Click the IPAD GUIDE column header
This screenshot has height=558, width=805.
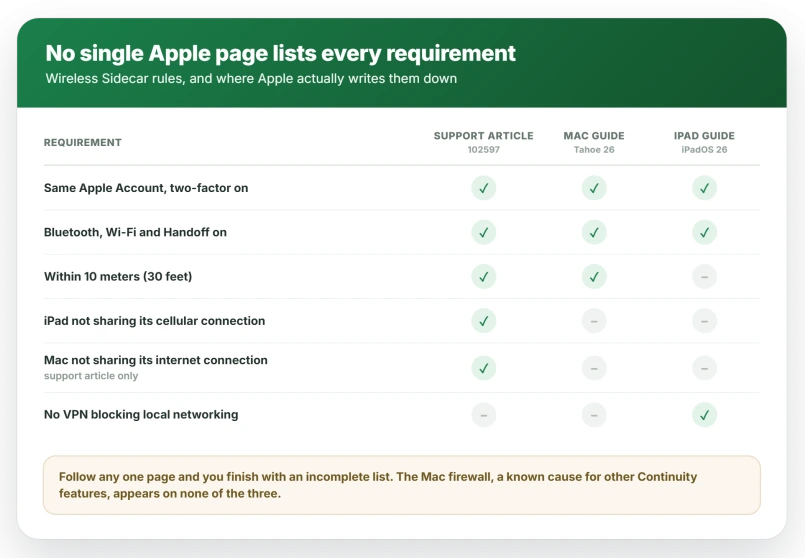pyautogui.click(x=704, y=136)
